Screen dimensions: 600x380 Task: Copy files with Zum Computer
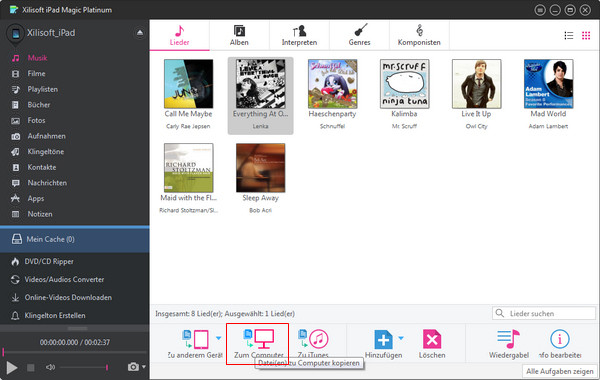pos(259,344)
